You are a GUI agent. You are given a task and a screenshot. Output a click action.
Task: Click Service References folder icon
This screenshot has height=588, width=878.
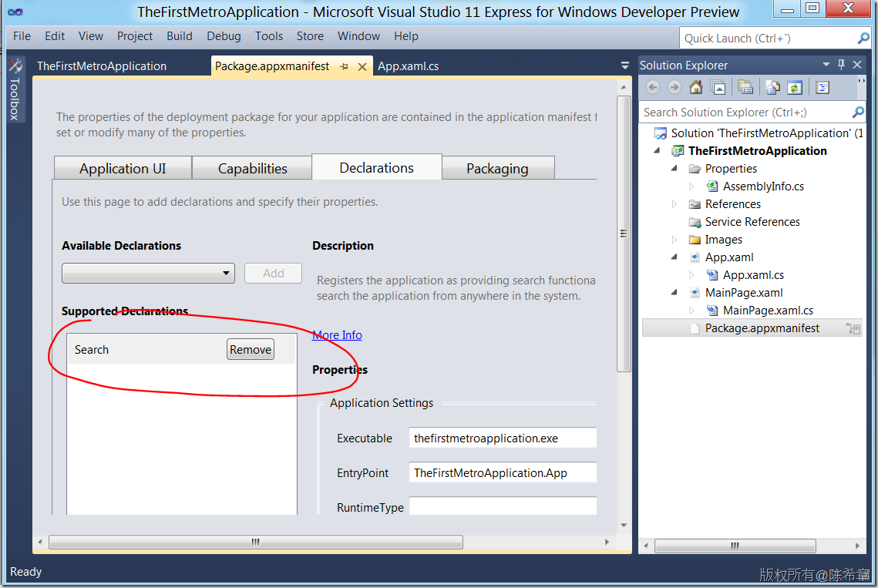click(695, 222)
